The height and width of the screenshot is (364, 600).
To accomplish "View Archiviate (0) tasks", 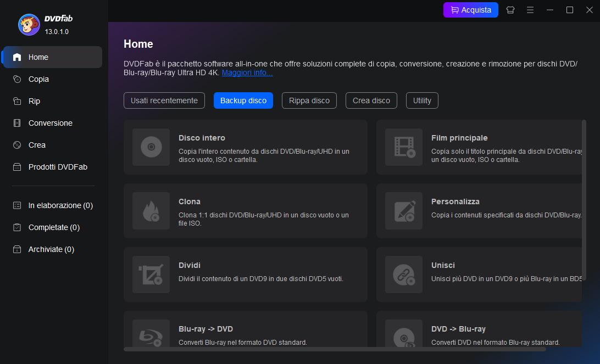I will 52,249.
